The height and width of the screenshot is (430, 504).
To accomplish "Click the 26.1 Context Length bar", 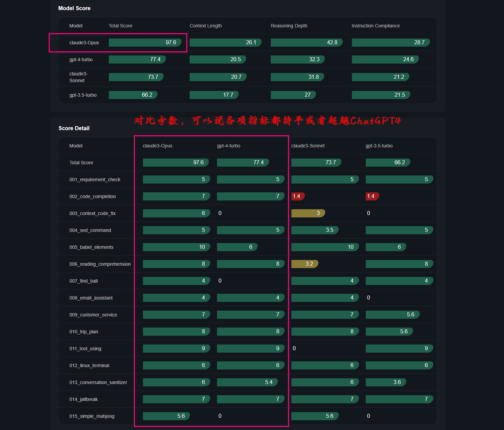I will point(225,42).
